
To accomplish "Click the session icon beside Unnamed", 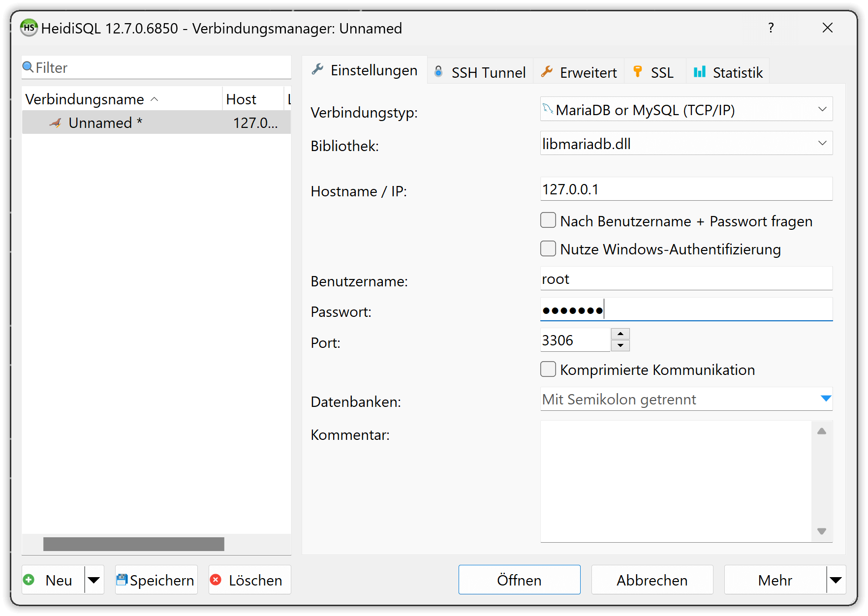I will (x=56, y=123).
